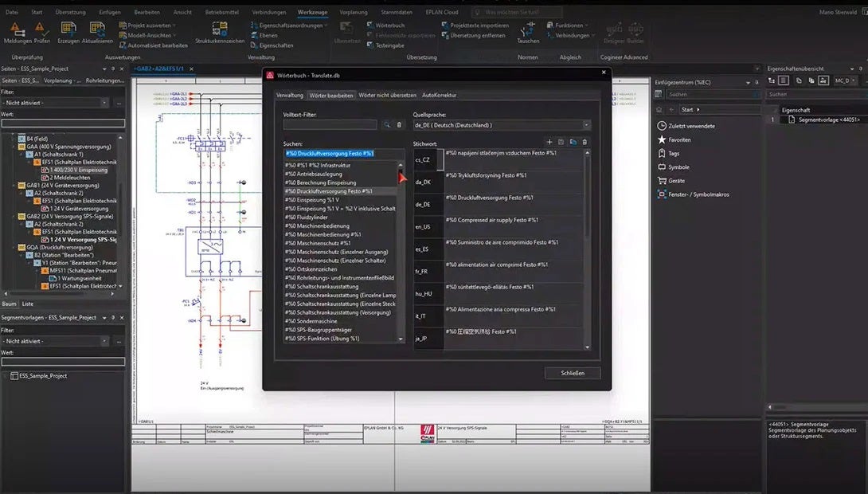Clear the Volltext-Filter with trash icon
The width and height of the screenshot is (868, 494).
400,125
